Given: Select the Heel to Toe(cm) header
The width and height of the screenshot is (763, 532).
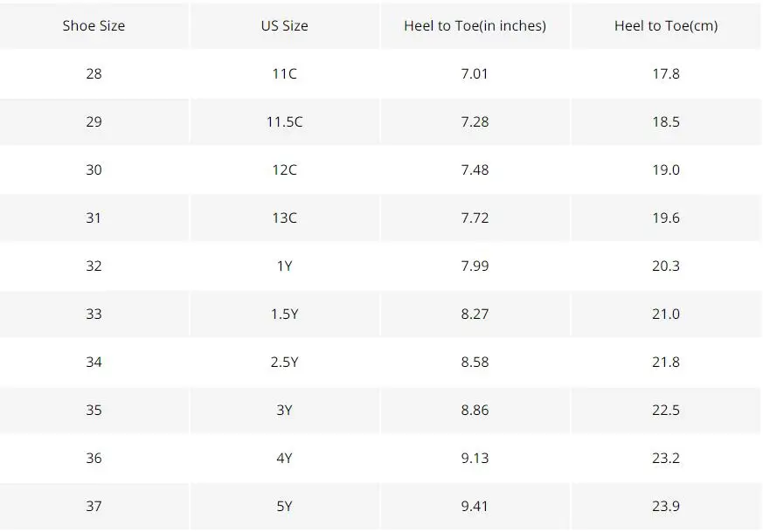Looking at the screenshot, I should [666, 26].
